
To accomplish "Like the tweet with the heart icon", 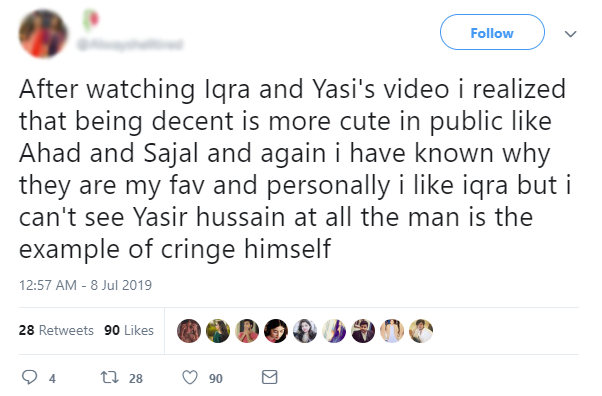I will tap(190, 377).
